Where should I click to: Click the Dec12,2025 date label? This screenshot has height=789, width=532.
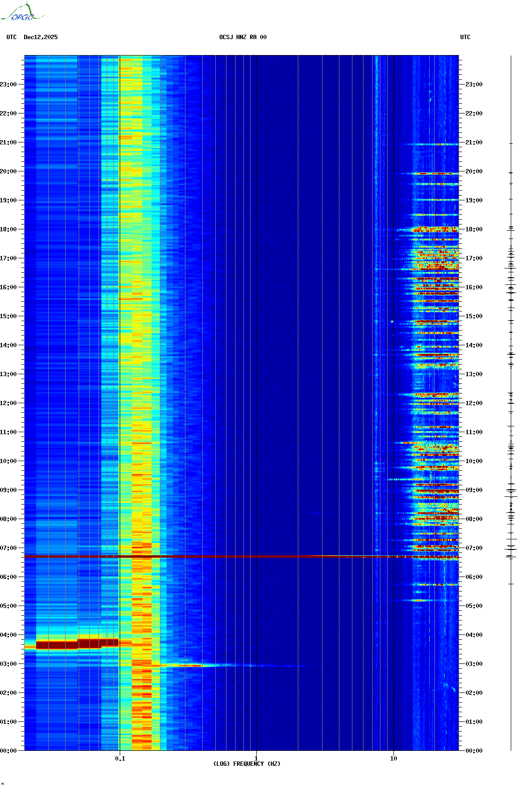[41, 37]
